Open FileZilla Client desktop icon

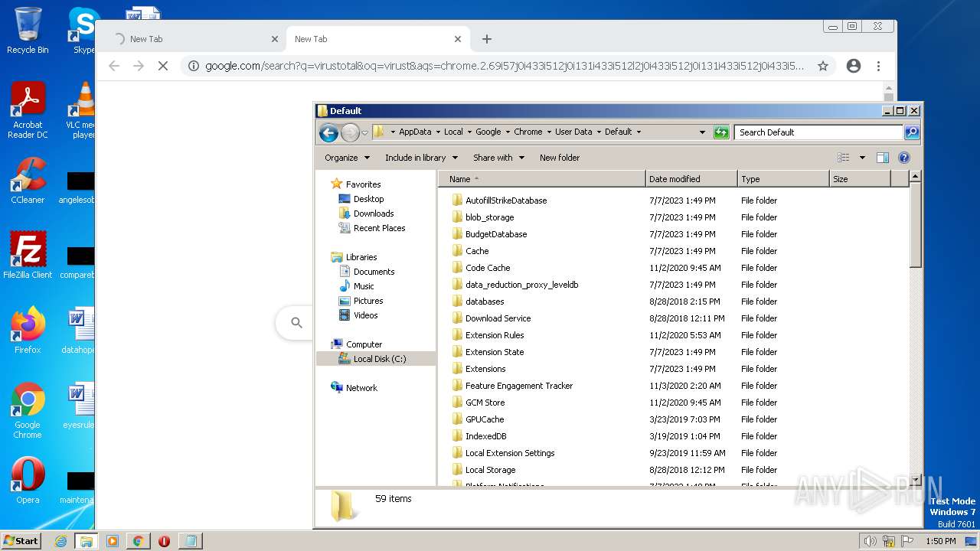pos(28,256)
